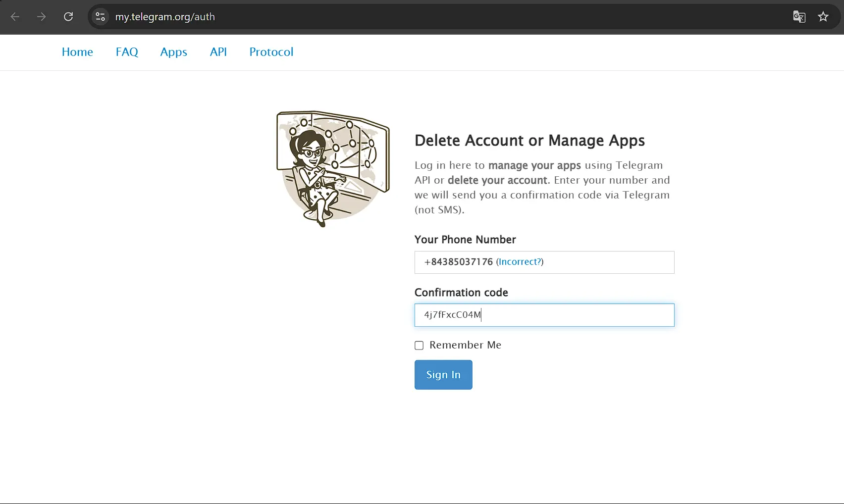Go back using browser back arrow
844x504 pixels.
click(x=15, y=17)
